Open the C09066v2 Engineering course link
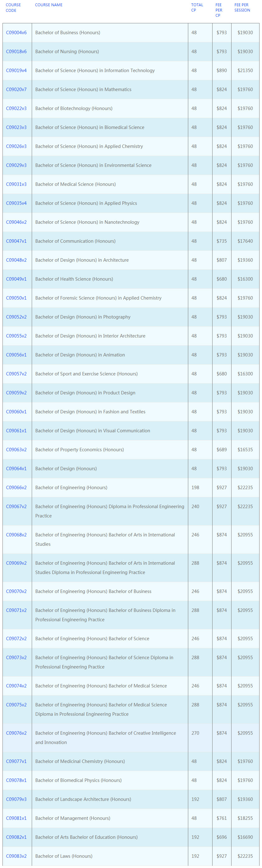The image size is (262, 868). pos(16,488)
